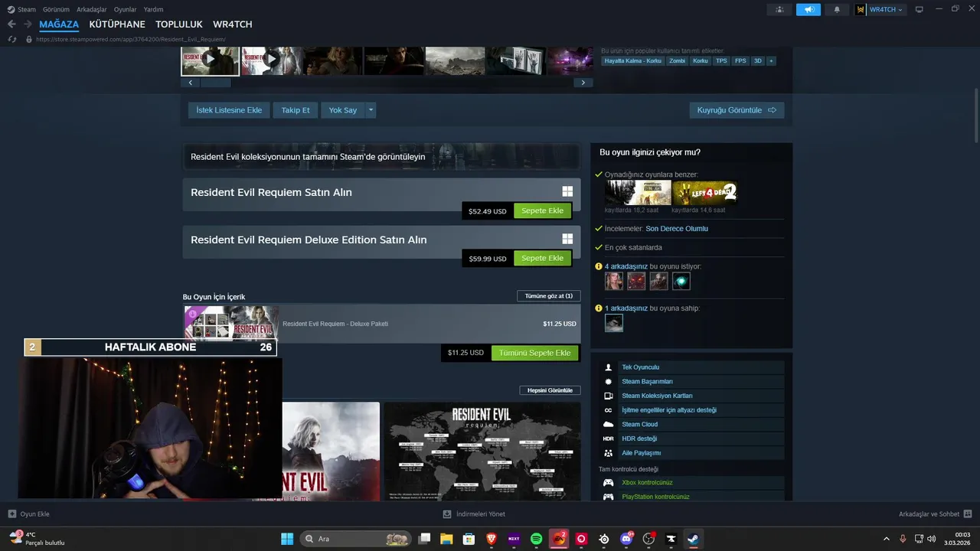Click the Yok Say button
Viewport: 980px width, 551px height.
coord(343,110)
